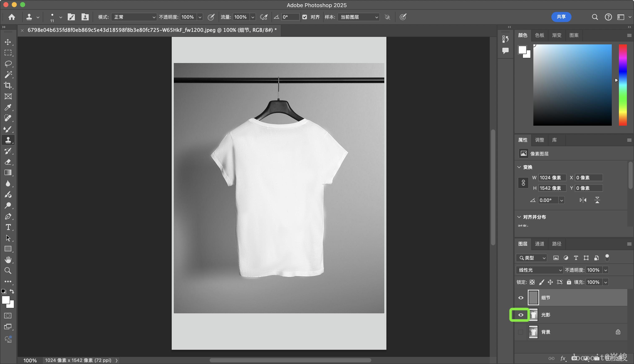Select the Lasso tool
Image resolution: width=634 pixels, height=364 pixels.
pos(8,63)
